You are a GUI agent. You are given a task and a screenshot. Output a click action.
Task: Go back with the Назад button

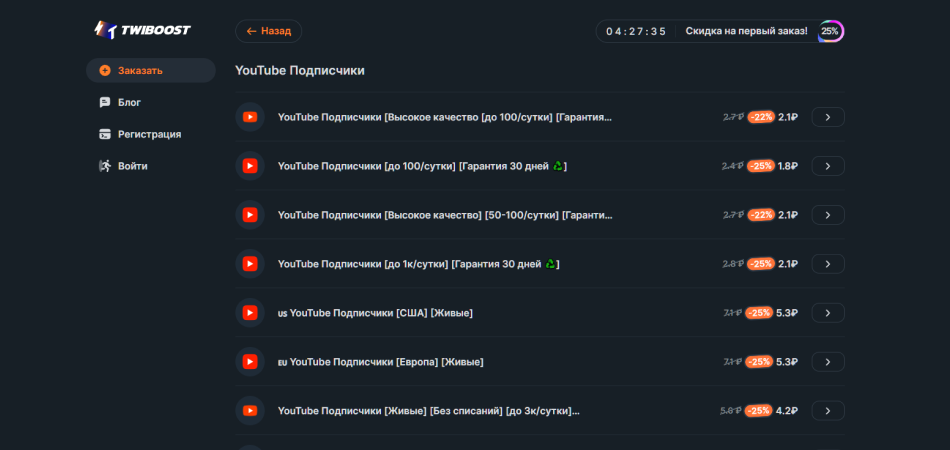click(268, 31)
